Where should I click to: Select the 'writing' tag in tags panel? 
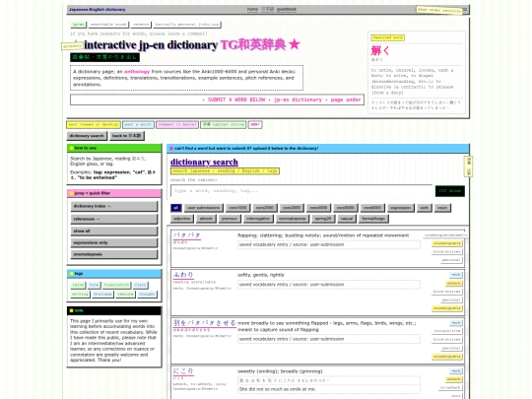80,295
